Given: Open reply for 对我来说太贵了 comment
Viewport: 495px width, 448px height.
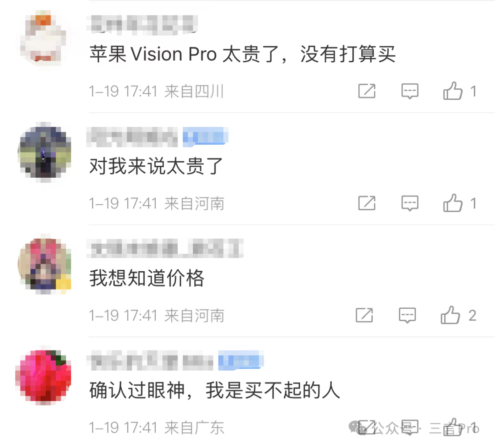Looking at the screenshot, I should pyautogui.click(x=410, y=203).
